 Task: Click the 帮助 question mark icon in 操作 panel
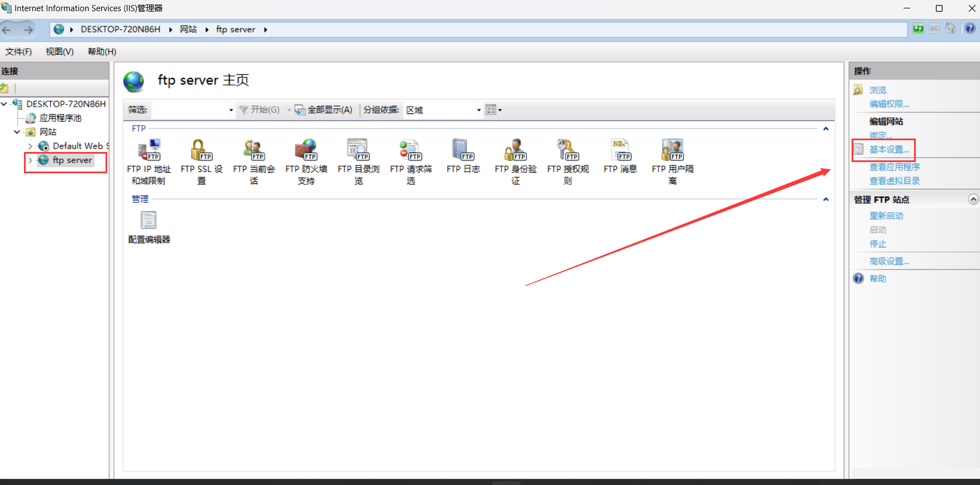pyautogui.click(x=858, y=278)
